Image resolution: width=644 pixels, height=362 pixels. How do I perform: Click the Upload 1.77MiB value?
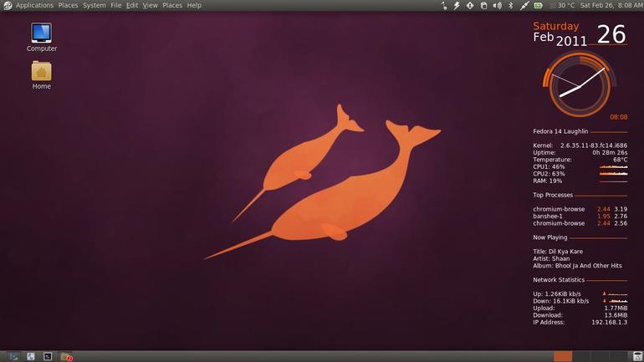[x=616, y=308]
